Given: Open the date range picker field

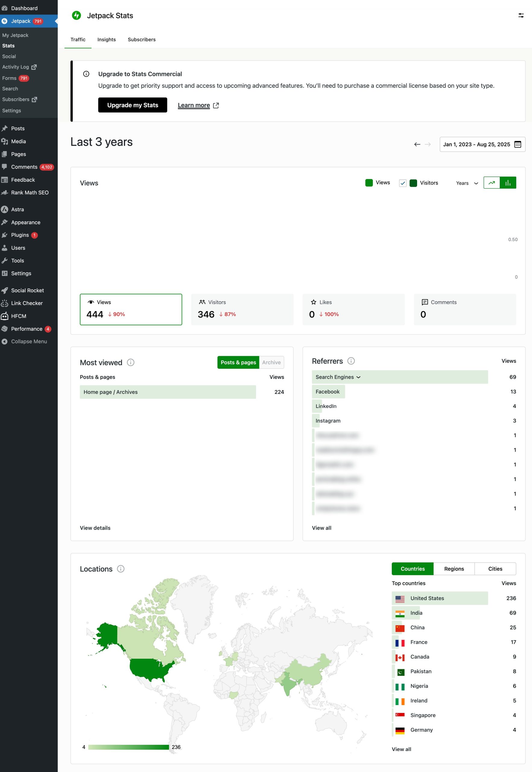Looking at the screenshot, I should coord(482,144).
